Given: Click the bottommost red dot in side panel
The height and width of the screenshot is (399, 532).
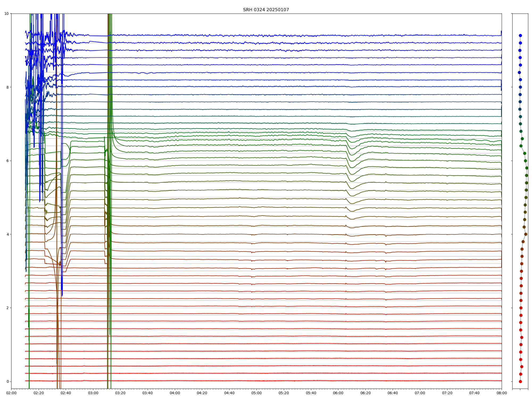Looking at the screenshot, I should tap(520, 381).
